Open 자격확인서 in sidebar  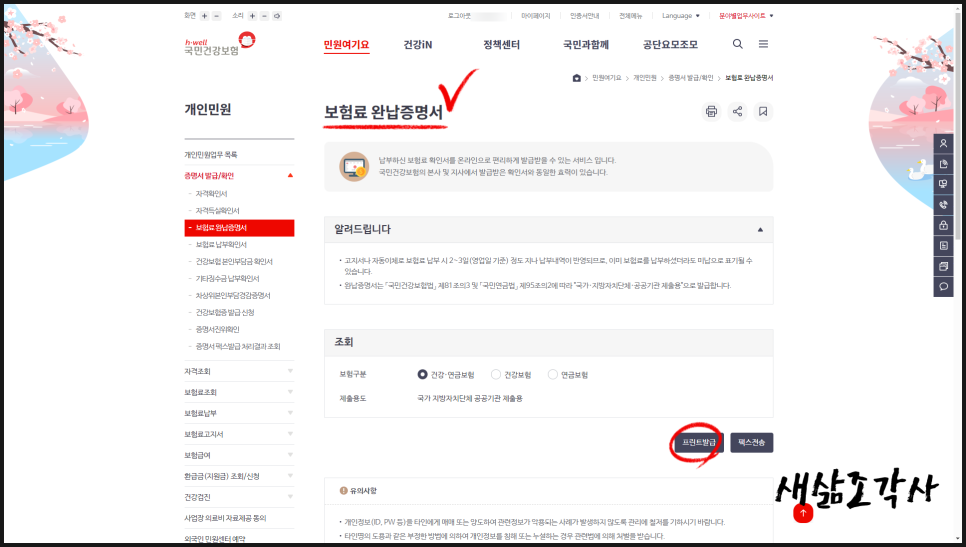pos(211,193)
